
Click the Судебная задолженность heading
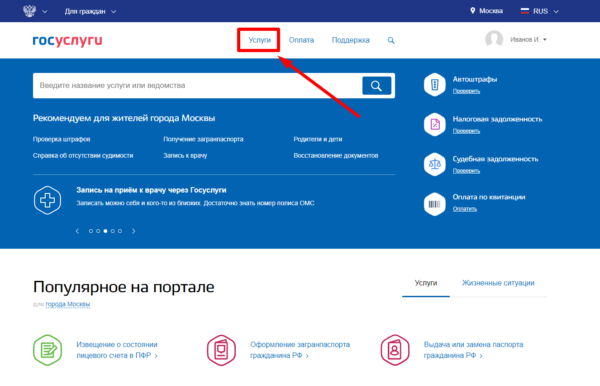click(496, 159)
